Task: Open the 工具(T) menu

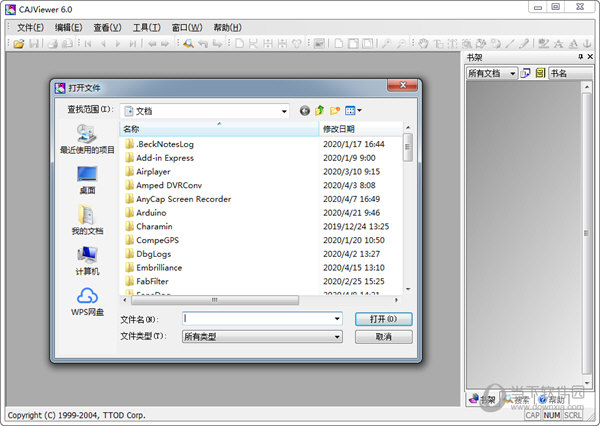Action: pyautogui.click(x=147, y=28)
